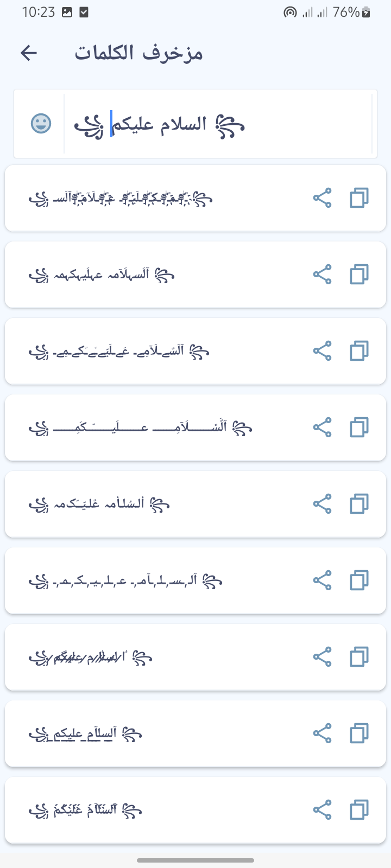Screen dimensions: 391x868
Task: Share the ninth decorated text style
Action: click(323, 810)
